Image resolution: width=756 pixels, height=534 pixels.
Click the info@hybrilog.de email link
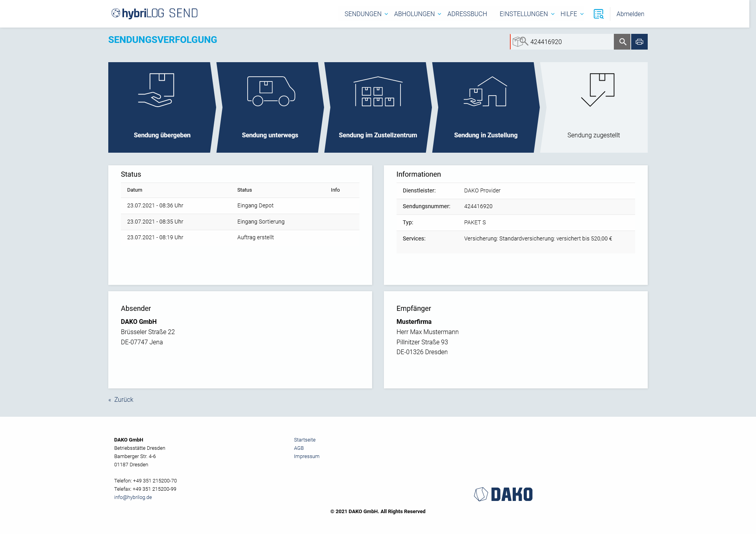pyautogui.click(x=133, y=497)
